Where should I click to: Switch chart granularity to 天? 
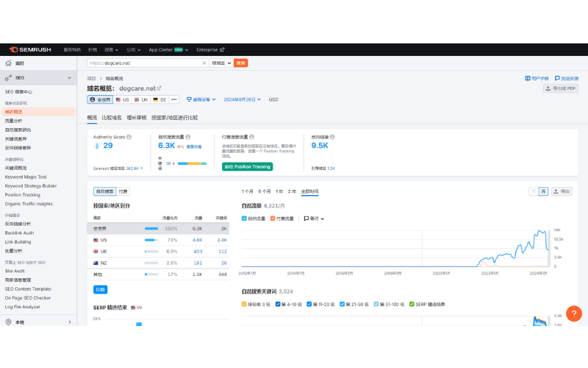tap(534, 191)
